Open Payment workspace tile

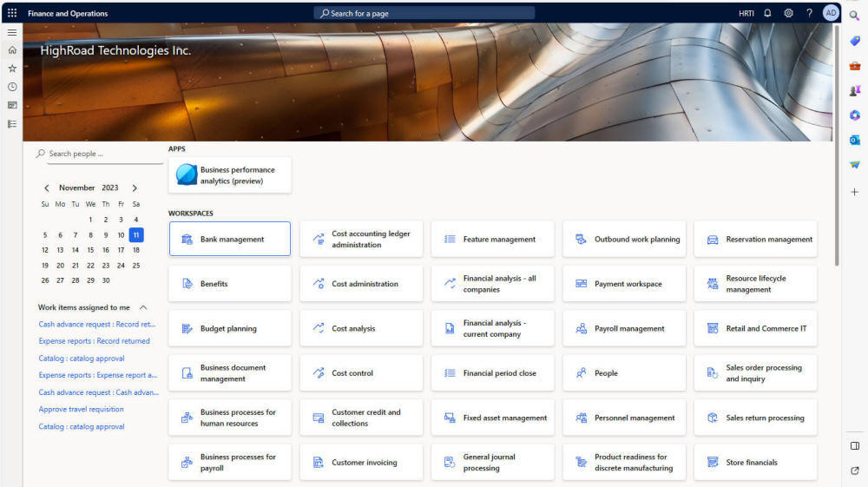pos(624,284)
